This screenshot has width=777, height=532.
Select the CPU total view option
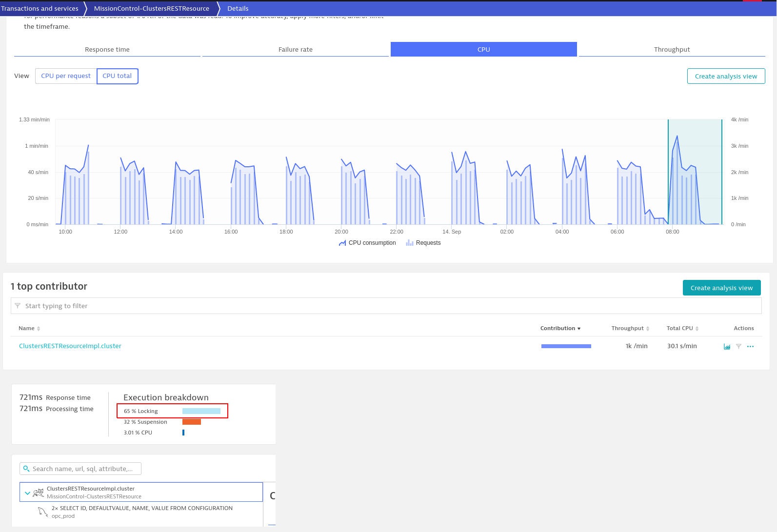(117, 76)
